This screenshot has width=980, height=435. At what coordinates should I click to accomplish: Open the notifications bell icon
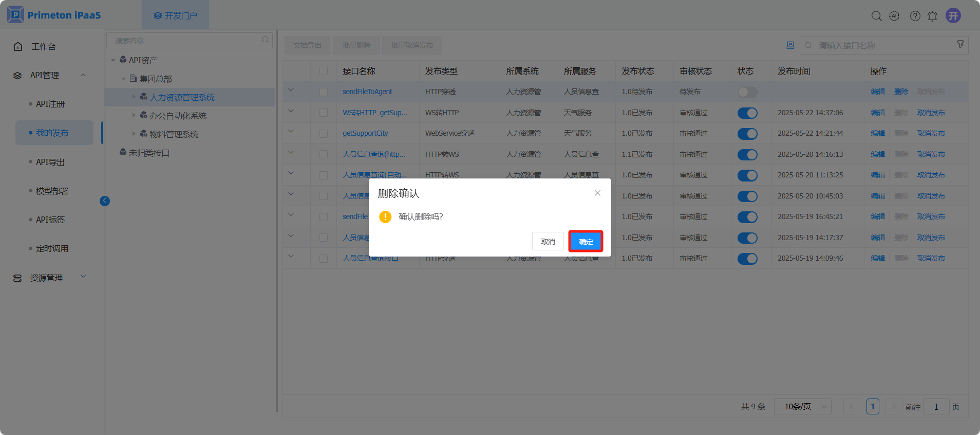tap(932, 16)
